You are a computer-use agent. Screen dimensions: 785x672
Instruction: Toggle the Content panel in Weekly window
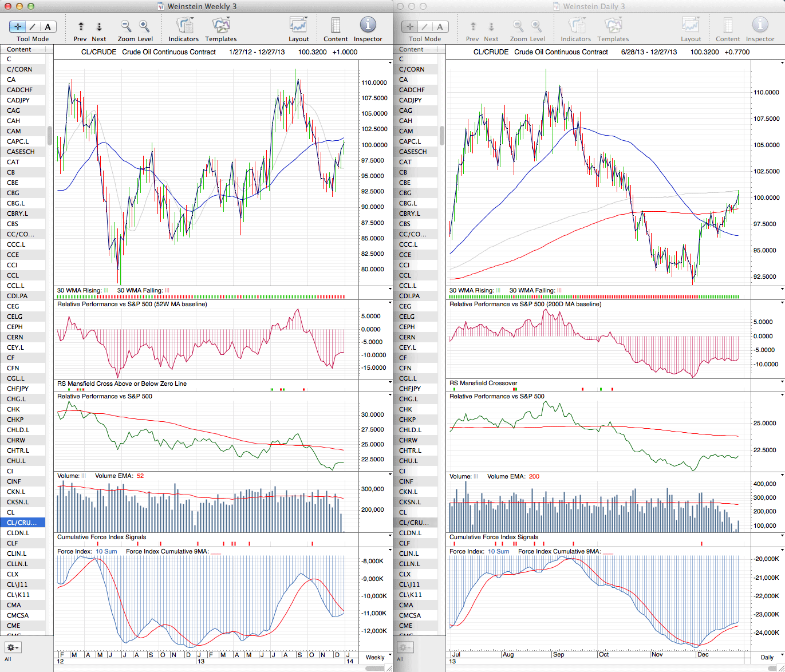pos(336,26)
